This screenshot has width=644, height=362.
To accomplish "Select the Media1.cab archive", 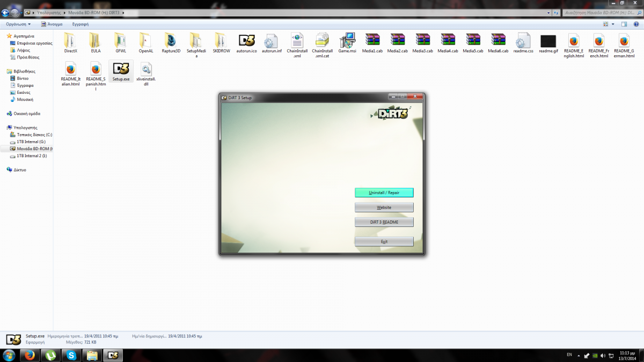I will 372,43.
